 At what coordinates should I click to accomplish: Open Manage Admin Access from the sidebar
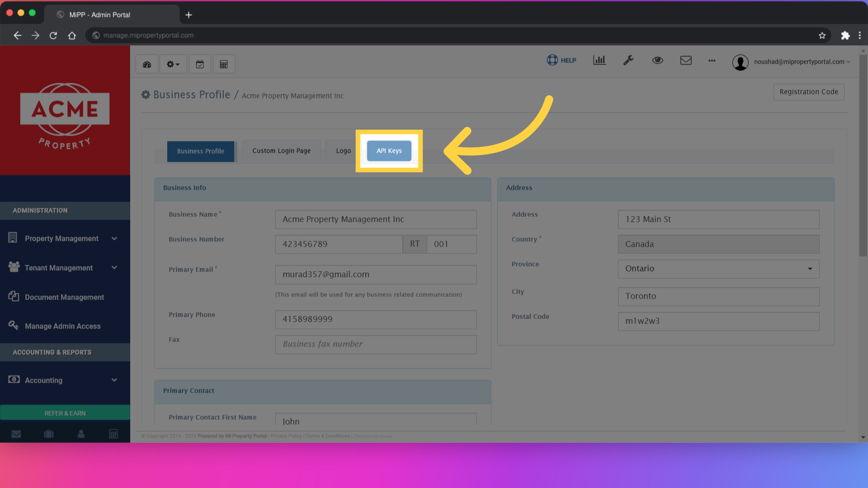[63, 326]
